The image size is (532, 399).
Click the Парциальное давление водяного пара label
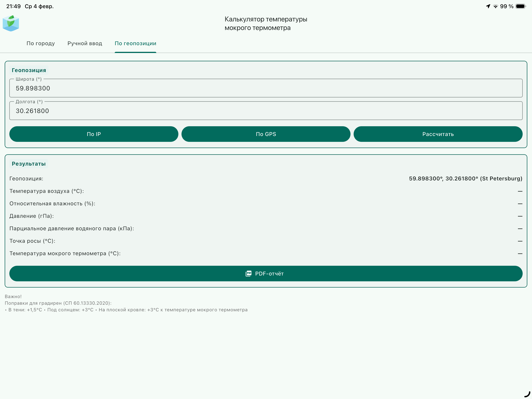72,228
